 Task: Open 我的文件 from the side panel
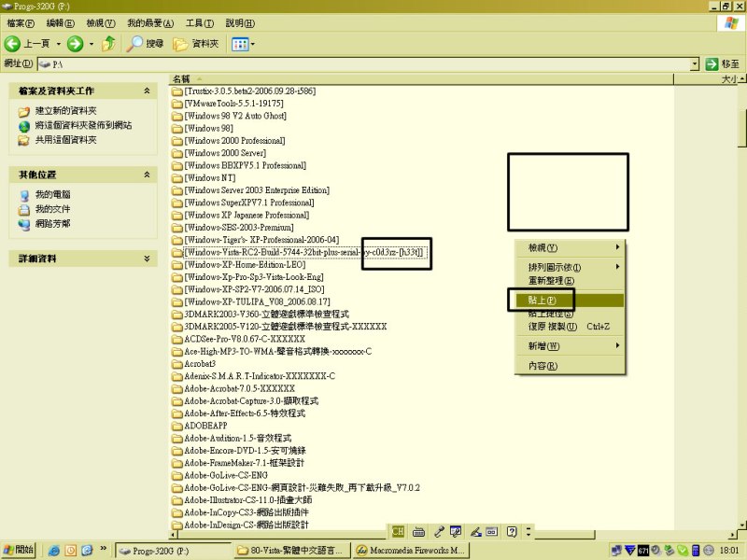point(52,209)
